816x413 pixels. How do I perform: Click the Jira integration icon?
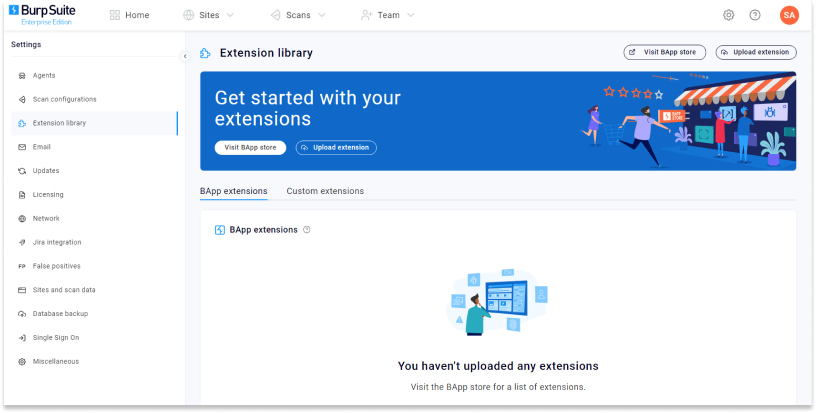click(x=22, y=242)
